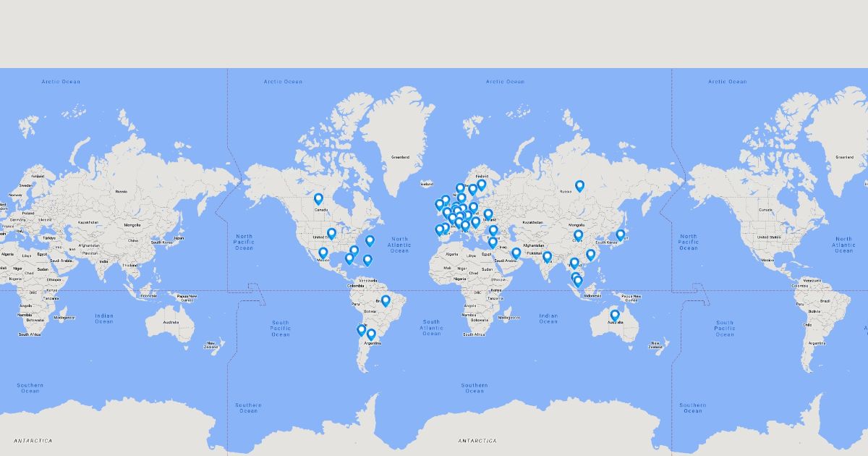Click the marker over Ukraine
Screen dimensions: 868x456
tap(488, 214)
